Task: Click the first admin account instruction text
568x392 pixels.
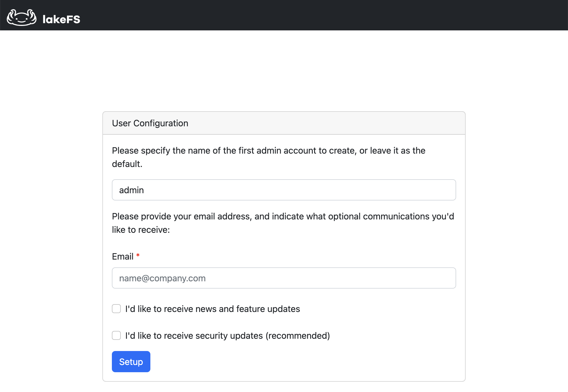Action: click(269, 157)
